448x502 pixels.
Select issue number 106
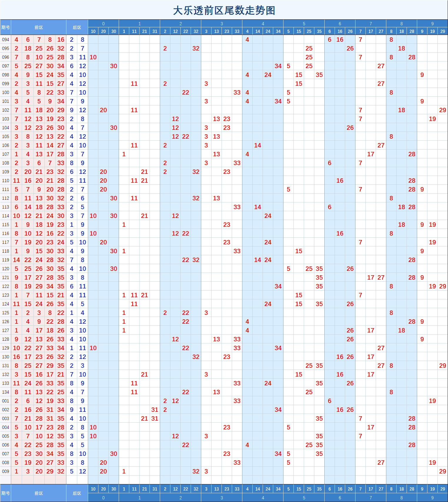pyautogui.click(x=6, y=145)
